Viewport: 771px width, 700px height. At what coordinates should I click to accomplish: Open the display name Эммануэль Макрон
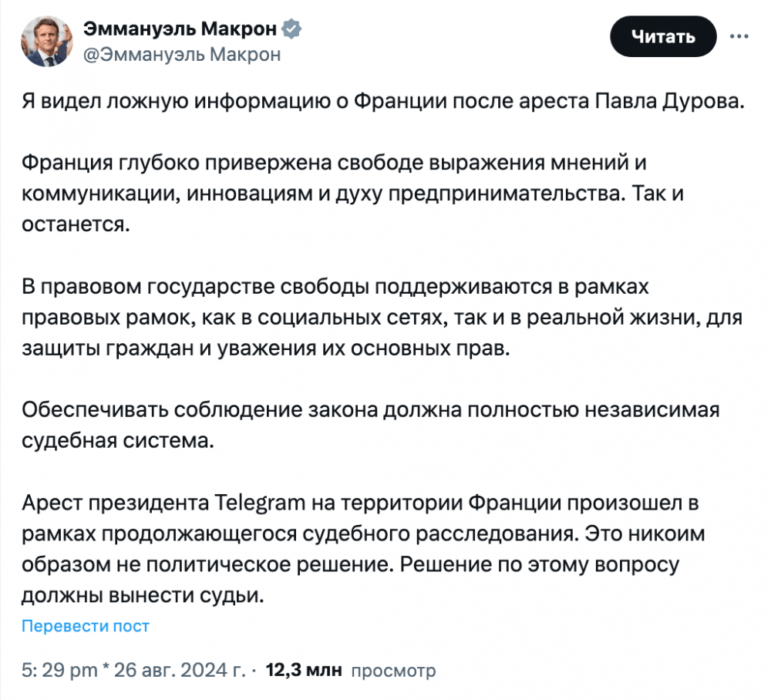point(180,29)
